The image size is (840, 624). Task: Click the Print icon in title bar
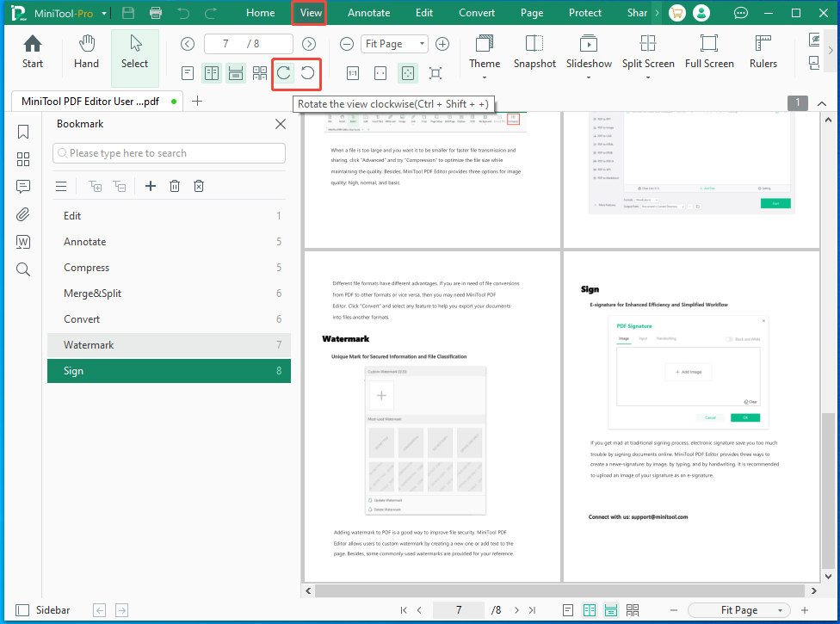pyautogui.click(x=156, y=13)
